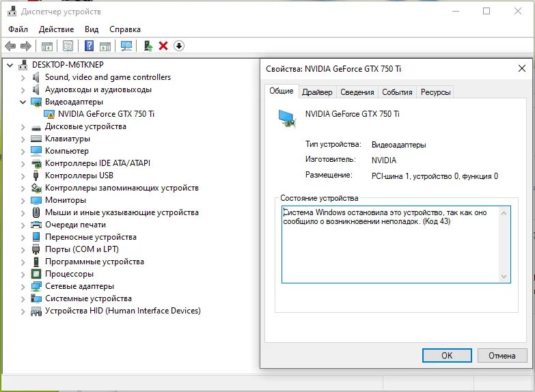Switch to the Драйвер tab
This screenshot has width=535, height=392.
[x=317, y=92]
